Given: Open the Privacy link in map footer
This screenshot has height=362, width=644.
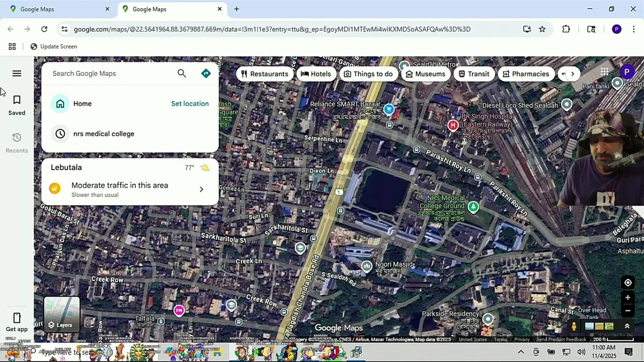Looking at the screenshot, I should pos(522,339).
